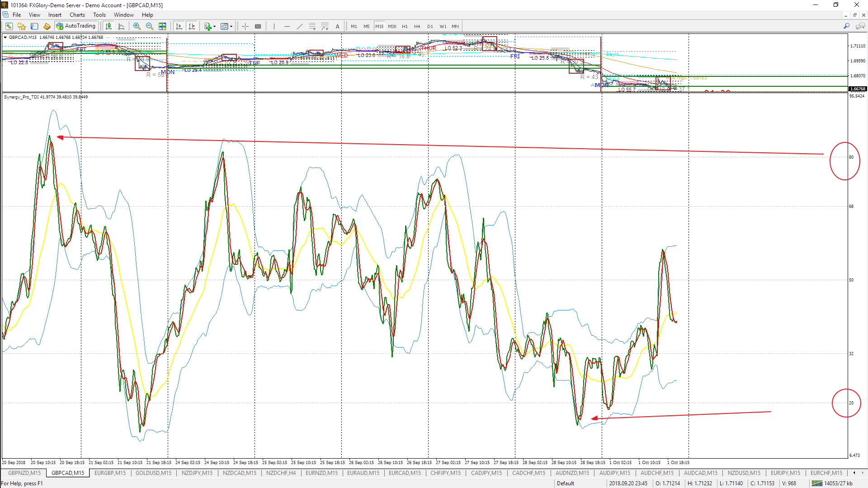Select the horizontal line drawing tool
This screenshot has height=488, width=868.
point(287,26)
